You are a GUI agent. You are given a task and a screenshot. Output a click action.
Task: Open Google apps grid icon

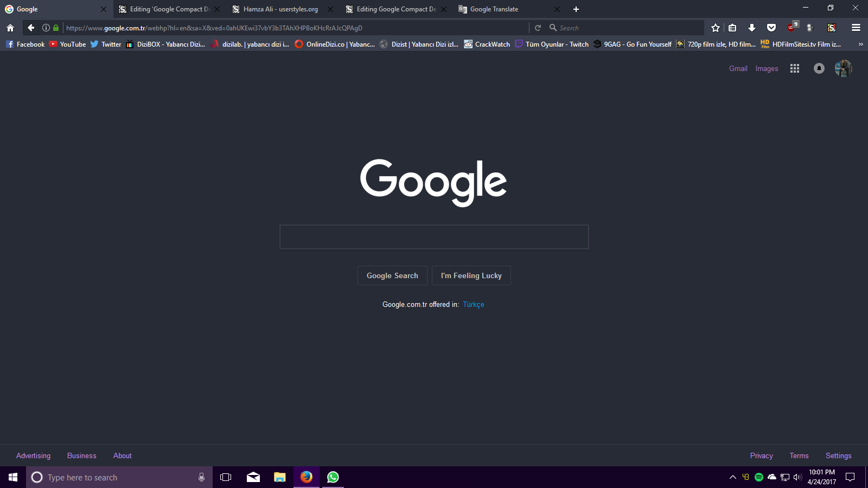(x=795, y=68)
